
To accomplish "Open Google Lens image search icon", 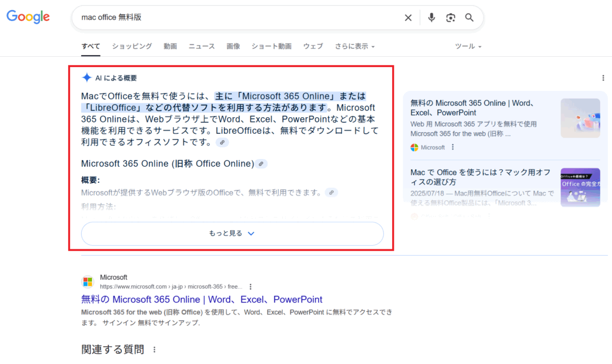I will 451,17.
